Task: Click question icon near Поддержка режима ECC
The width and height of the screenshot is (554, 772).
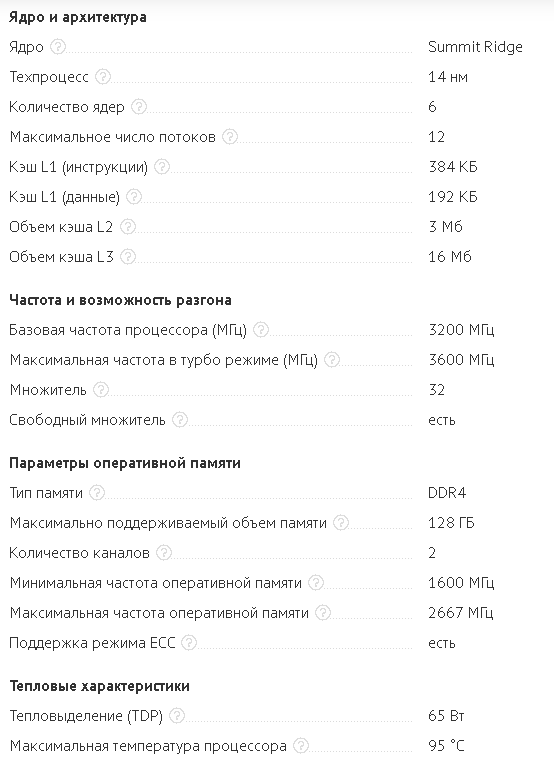Action: click(189, 643)
